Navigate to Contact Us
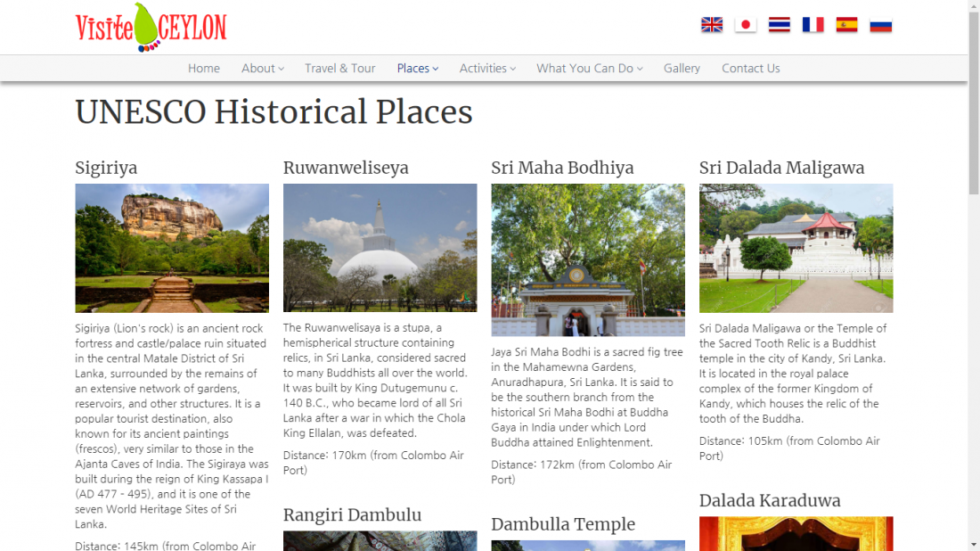 [x=751, y=68]
